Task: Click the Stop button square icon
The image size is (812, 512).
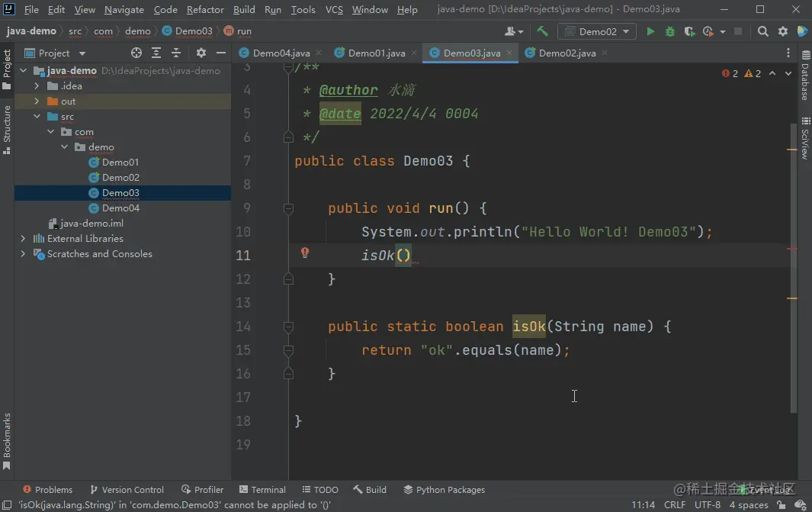Action: [738, 31]
